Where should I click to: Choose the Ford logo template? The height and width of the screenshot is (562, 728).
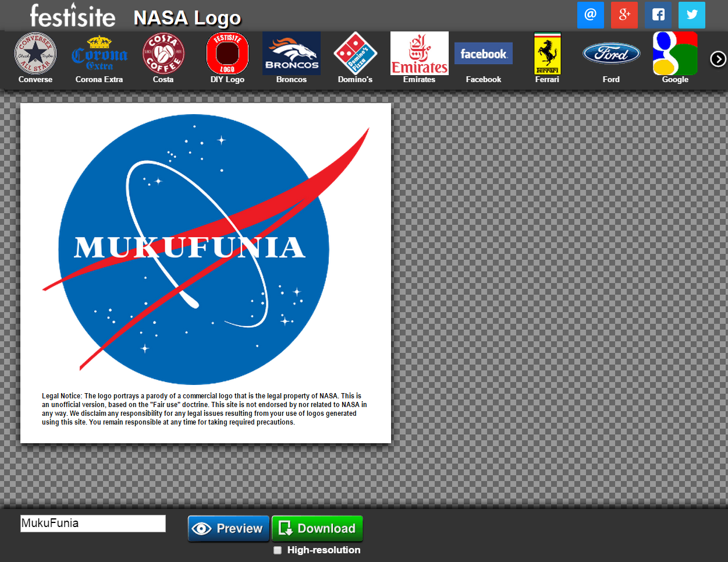pos(612,54)
